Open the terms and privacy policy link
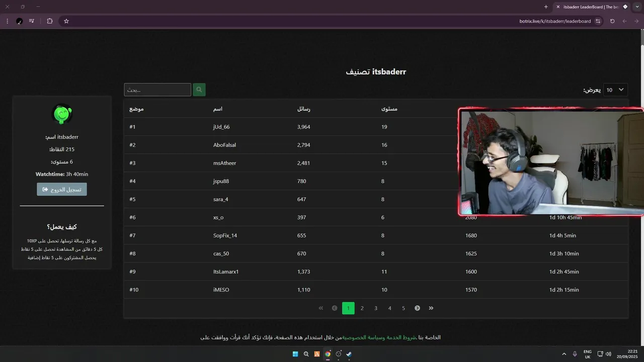644x362 pixels. click(379, 337)
